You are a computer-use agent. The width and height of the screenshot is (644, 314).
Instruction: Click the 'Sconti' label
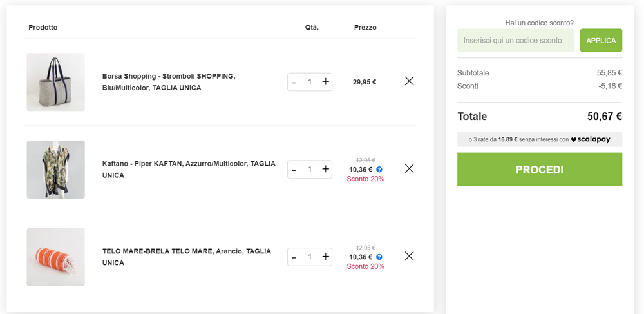(468, 86)
